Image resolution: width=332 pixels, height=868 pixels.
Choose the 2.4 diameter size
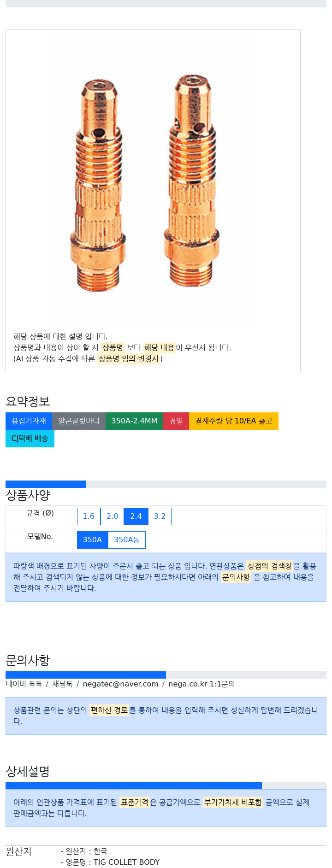coord(136,516)
